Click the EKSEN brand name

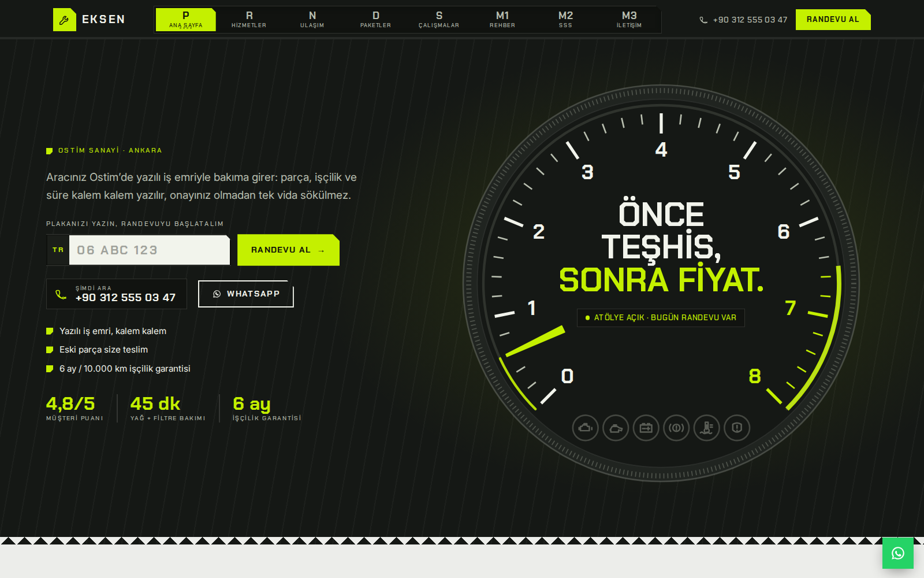[103, 19]
